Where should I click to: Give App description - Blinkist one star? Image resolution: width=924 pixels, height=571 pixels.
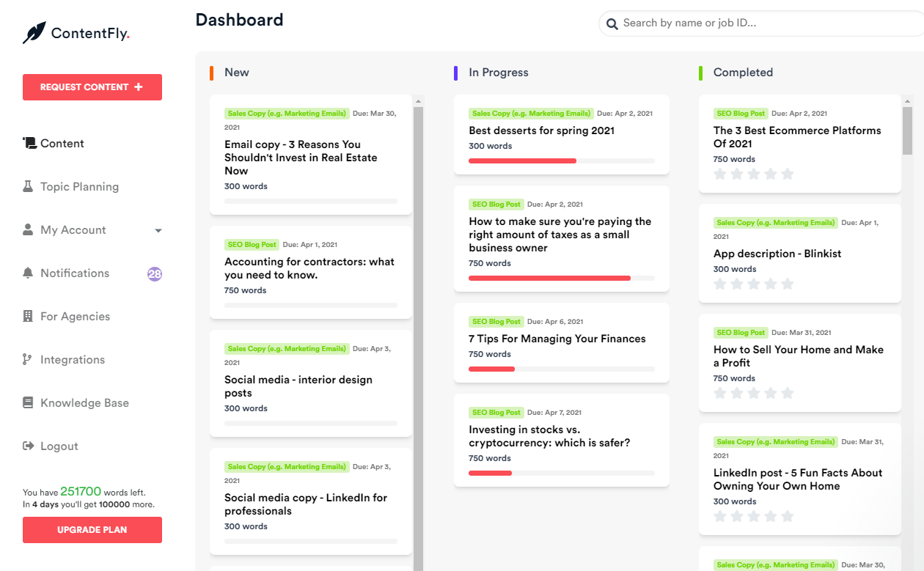click(x=720, y=284)
